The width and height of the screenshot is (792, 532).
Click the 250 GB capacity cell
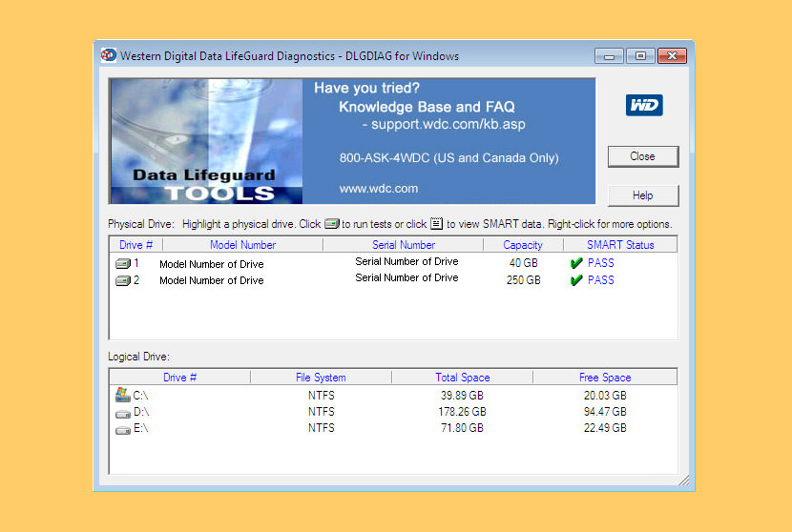point(523,280)
